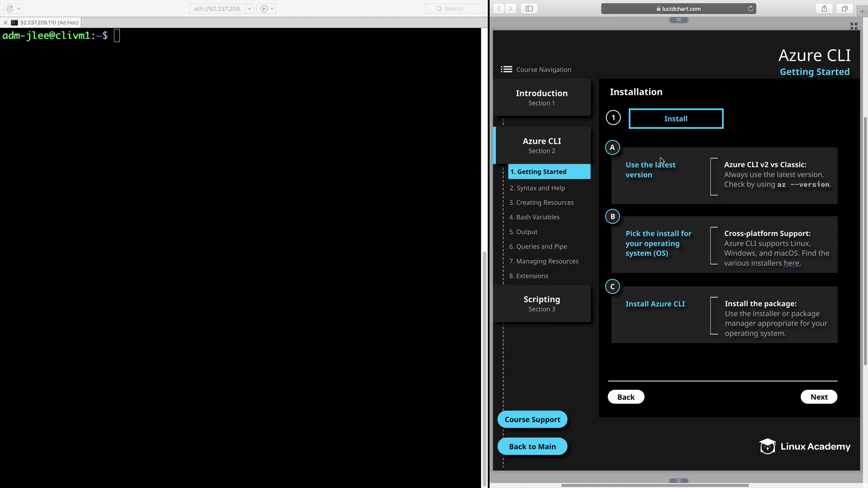
Task: Go forward in Safari history
Action: [x=510, y=9]
